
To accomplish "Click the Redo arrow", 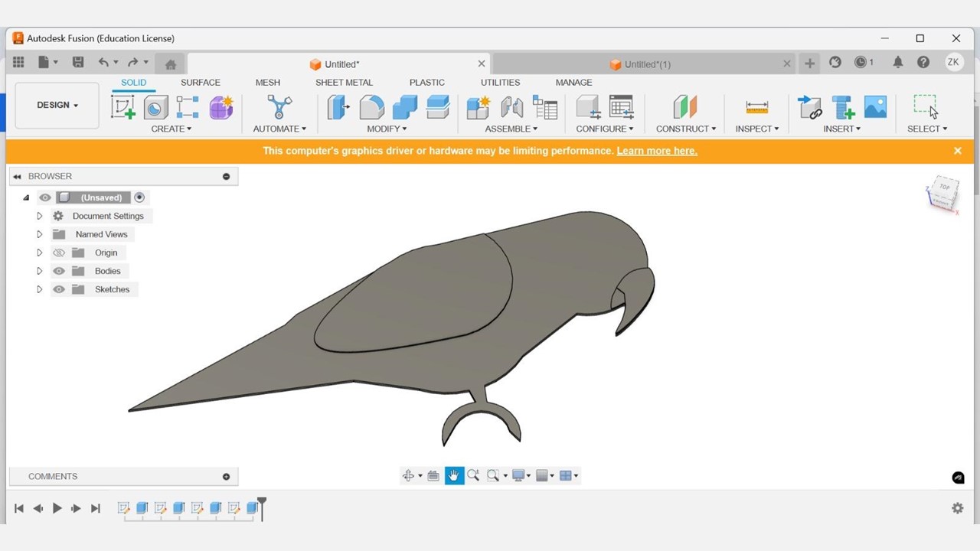I will (x=132, y=63).
